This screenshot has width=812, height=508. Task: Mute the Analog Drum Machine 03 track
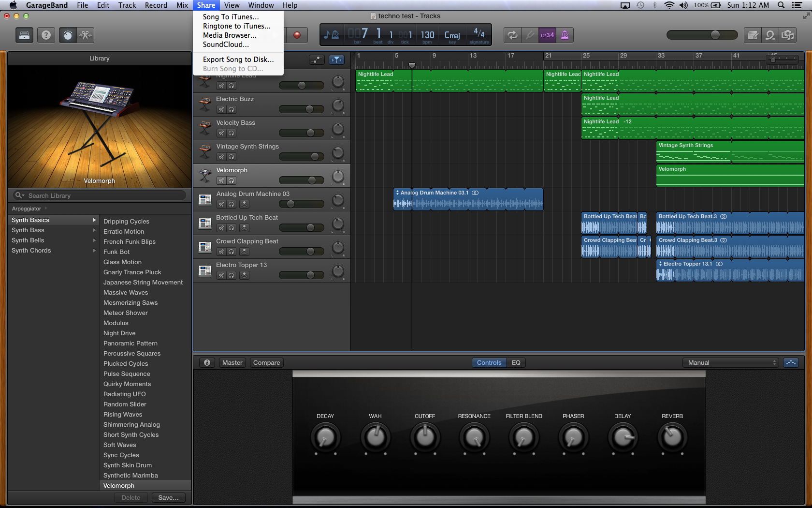221,204
